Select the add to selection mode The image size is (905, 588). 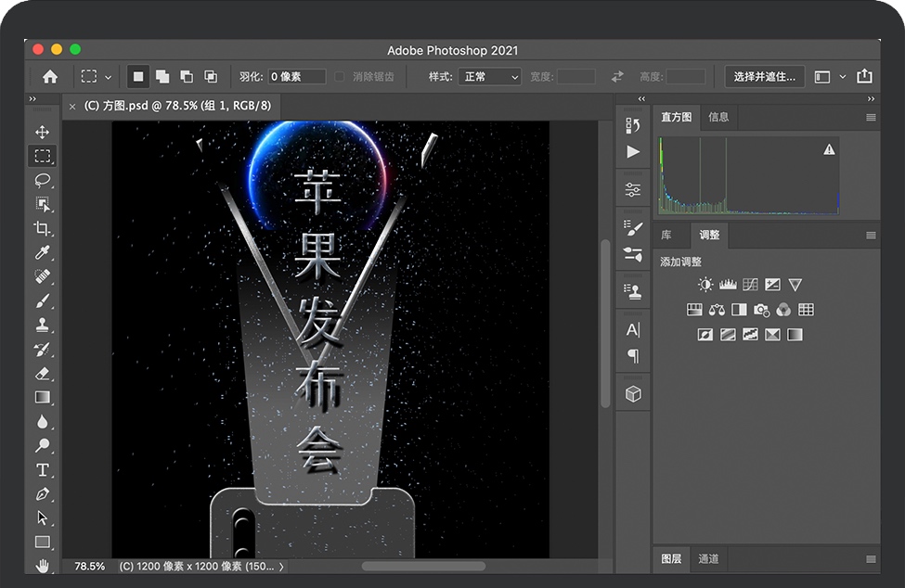coord(162,77)
